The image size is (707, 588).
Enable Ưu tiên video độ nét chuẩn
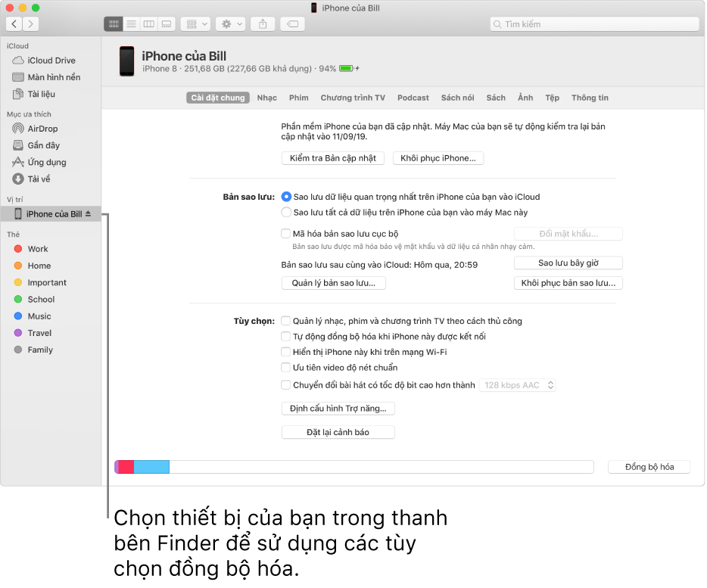pos(285,368)
